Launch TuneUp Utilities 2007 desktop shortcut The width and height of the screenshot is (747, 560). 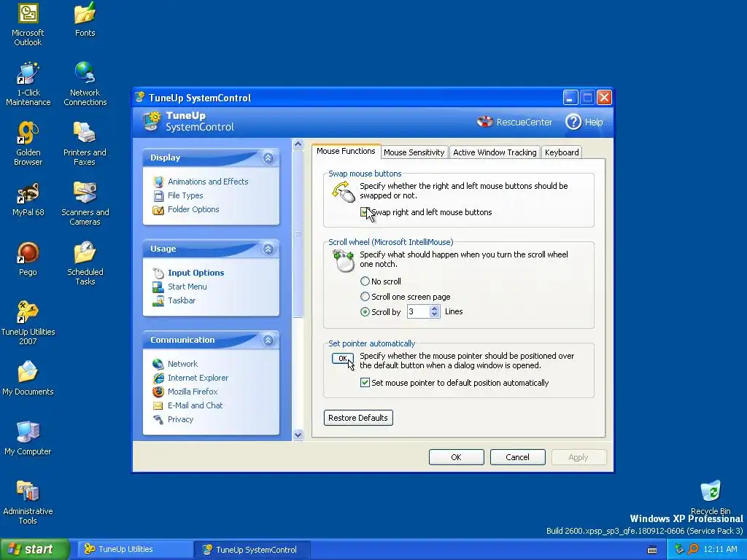coord(28,312)
